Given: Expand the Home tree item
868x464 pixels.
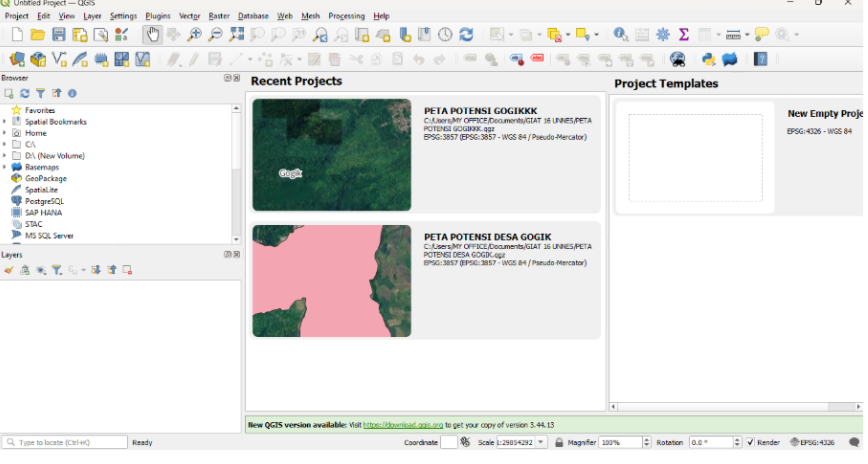Looking at the screenshot, I should pyautogui.click(x=5, y=133).
